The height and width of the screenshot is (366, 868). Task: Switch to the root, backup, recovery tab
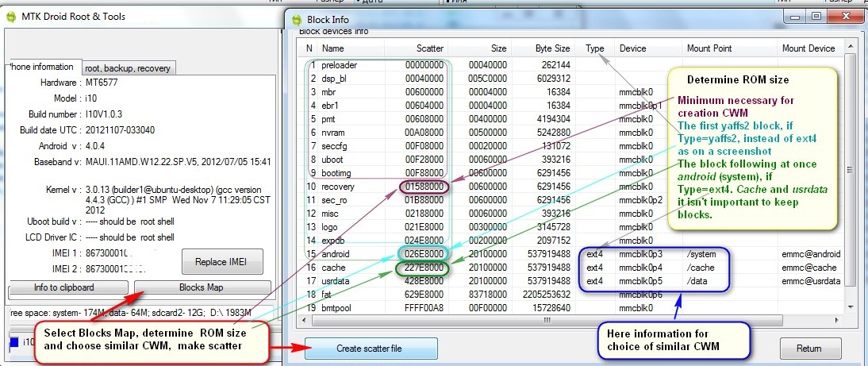128,68
